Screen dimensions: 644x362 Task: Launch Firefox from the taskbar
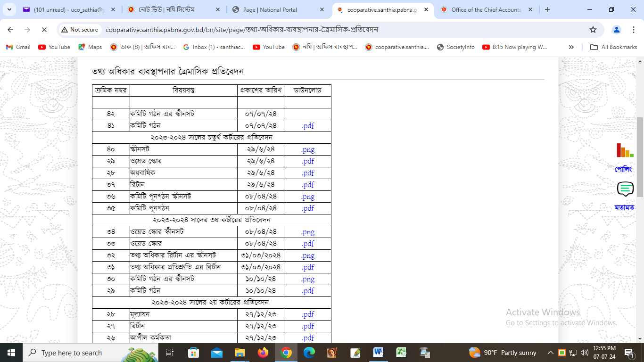pyautogui.click(x=263, y=353)
